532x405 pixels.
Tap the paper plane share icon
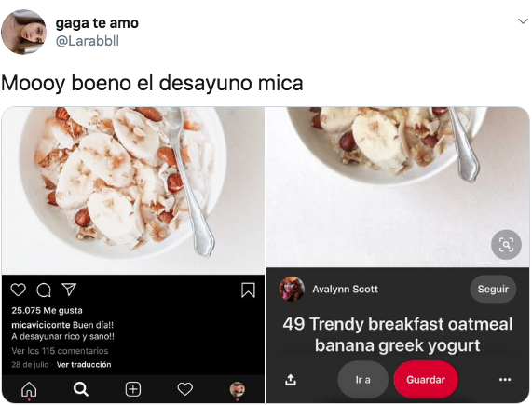[x=69, y=290]
